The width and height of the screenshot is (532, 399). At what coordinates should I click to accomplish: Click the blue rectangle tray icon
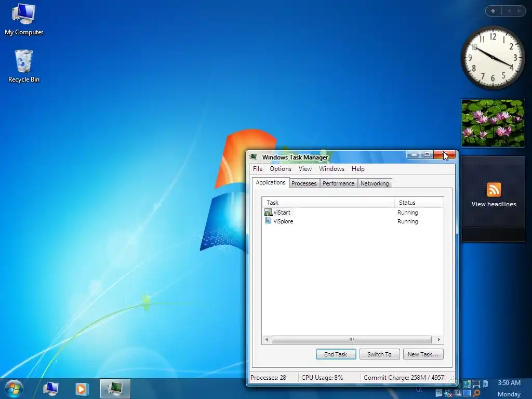[x=467, y=393]
